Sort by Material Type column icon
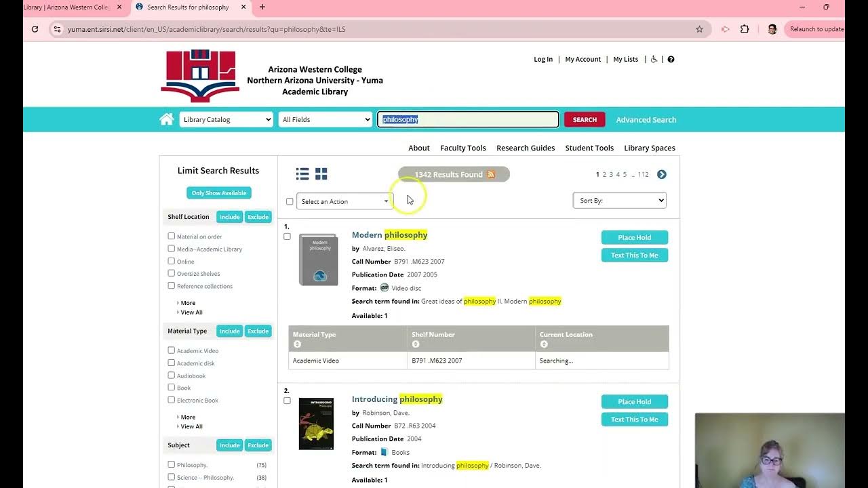Screen dimensions: 868x488 pos(297,344)
